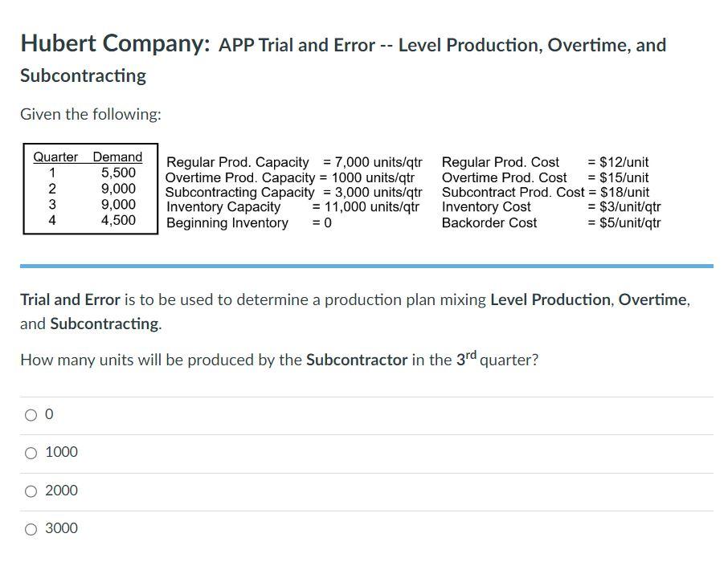This screenshot has width=728, height=566.
Task: Click the Backorder Cost entry
Action: (x=489, y=223)
